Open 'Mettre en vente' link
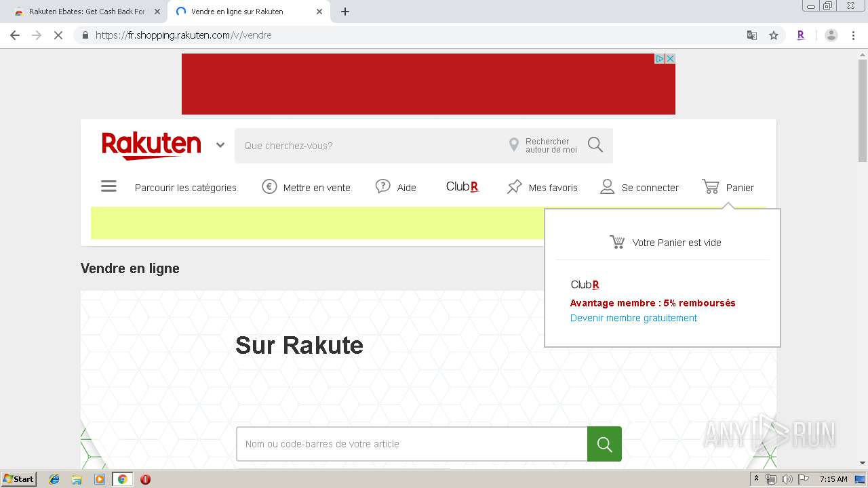The image size is (868, 488). tap(317, 188)
